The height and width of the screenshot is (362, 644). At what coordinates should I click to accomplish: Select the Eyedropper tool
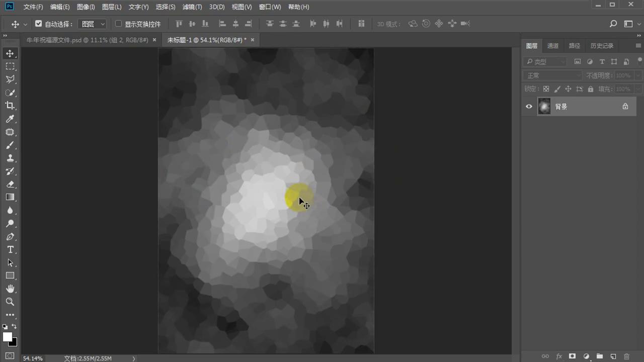coord(10,119)
